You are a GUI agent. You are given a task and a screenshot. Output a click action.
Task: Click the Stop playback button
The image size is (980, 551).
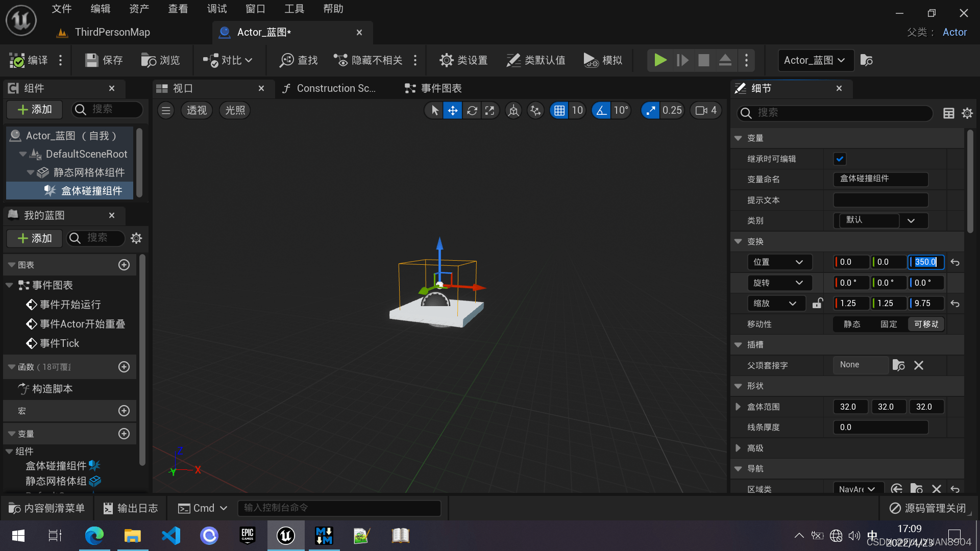point(703,60)
